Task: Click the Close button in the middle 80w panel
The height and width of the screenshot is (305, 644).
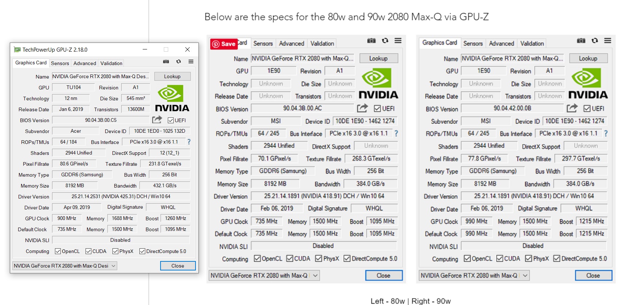Action: 384,276
